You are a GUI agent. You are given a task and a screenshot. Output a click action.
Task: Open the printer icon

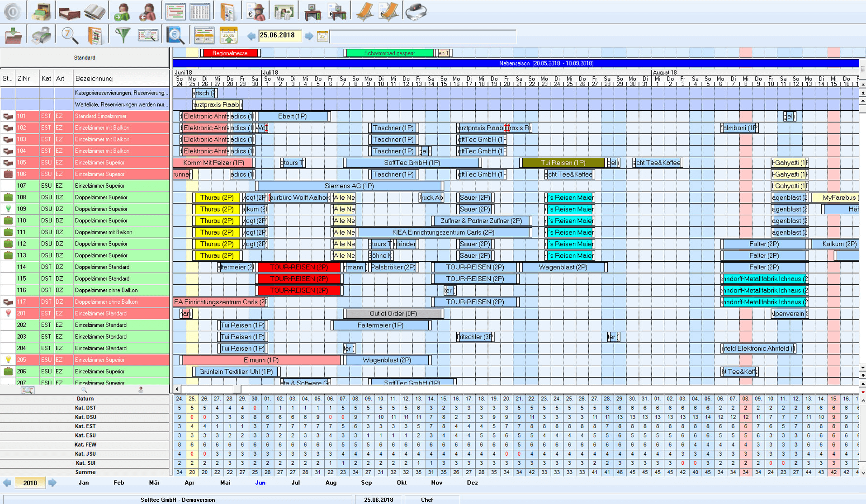click(41, 36)
